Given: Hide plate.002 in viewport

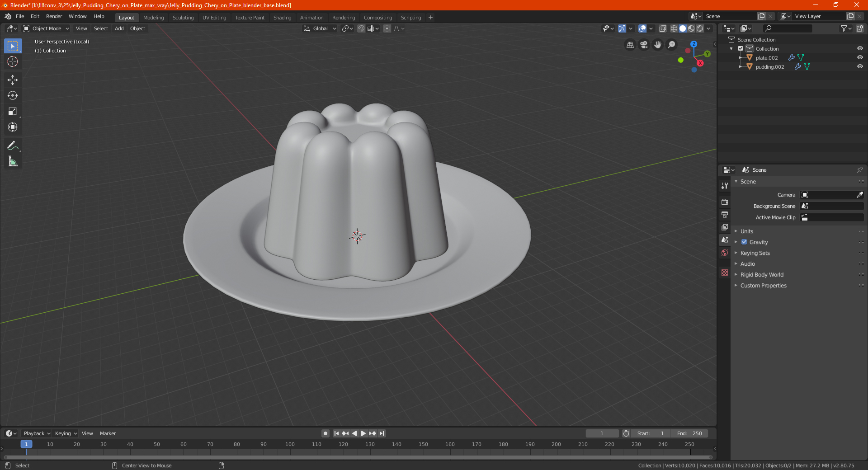Looking at the screenshot, I should point(860,57).
